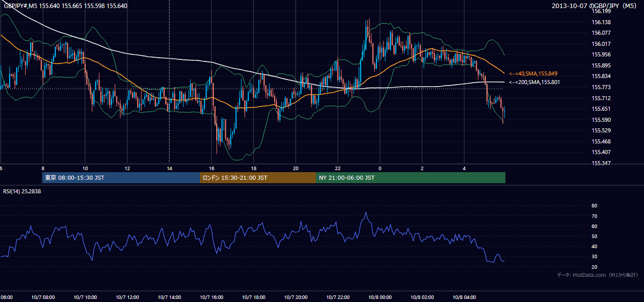Image resolution: width=644 pixels, height=302 pixels.
Task: Click the hour label 8 under the chart
Action: coord(43,169)
